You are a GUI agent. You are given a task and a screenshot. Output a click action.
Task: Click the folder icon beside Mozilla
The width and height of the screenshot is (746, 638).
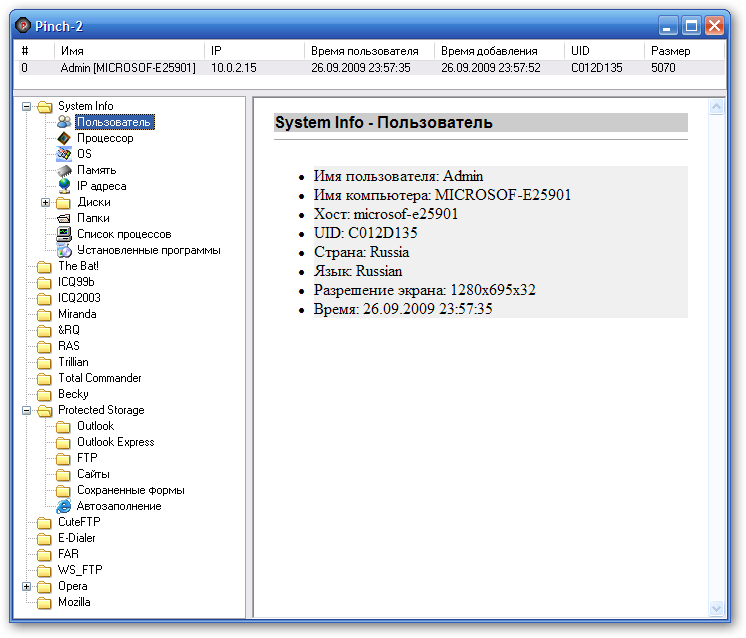[x=44, y=602]
